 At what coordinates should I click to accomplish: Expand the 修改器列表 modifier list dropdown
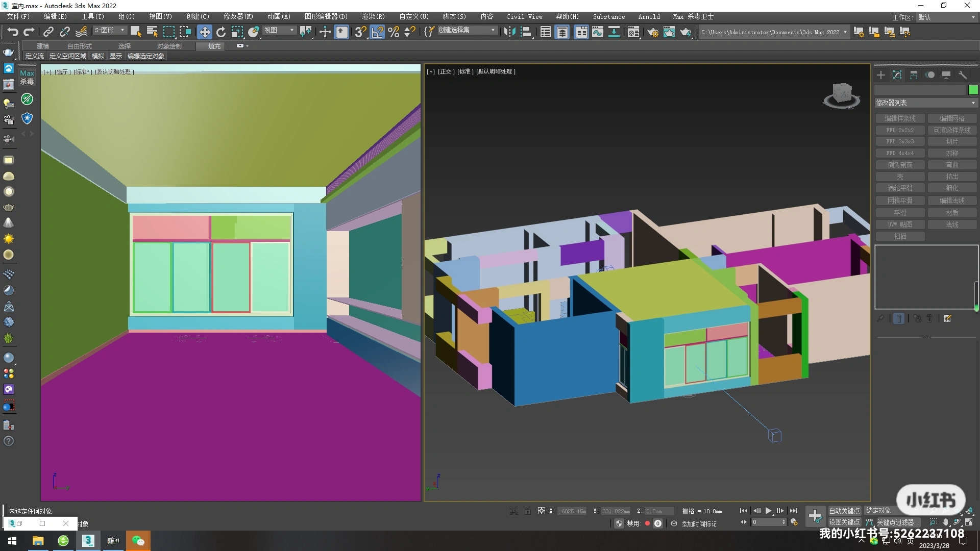point(925,103)
